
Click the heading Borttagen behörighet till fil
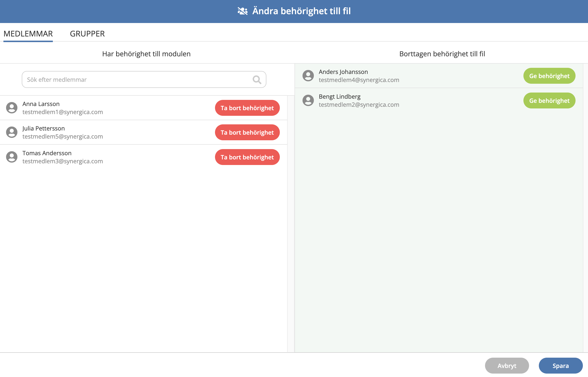pyautogui.click(x=442, y=54)
